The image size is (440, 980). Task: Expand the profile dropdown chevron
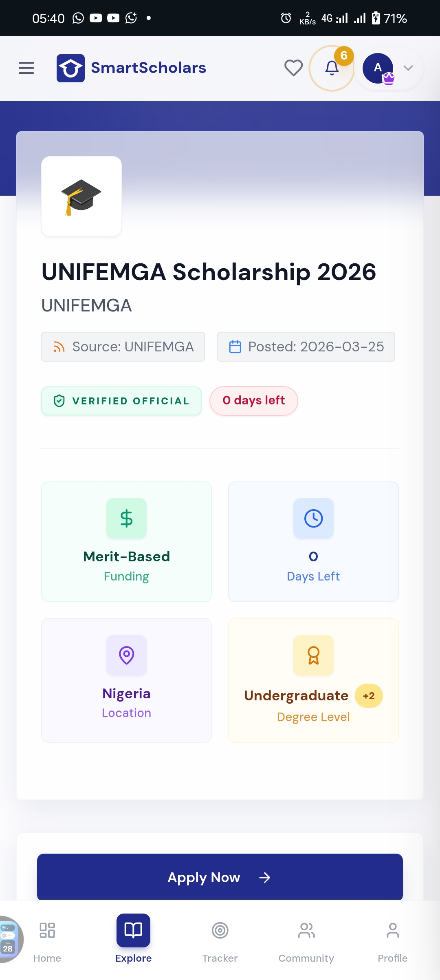[408, 68]
